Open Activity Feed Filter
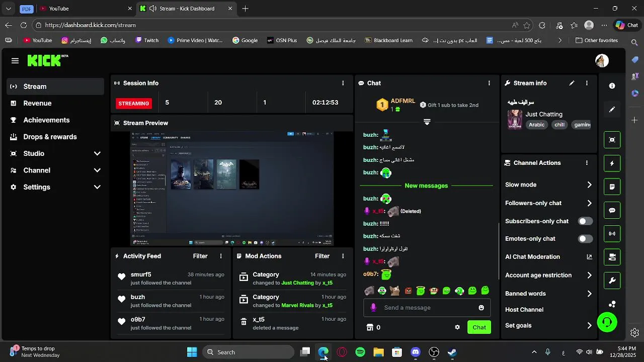Screen dimensions: 644x362 coord(200,256)
